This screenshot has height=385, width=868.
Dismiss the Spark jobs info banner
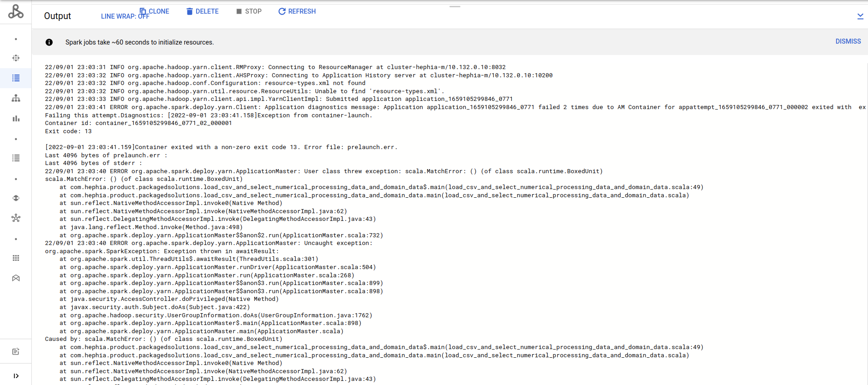pyautogui.click(x=848, y=41)
